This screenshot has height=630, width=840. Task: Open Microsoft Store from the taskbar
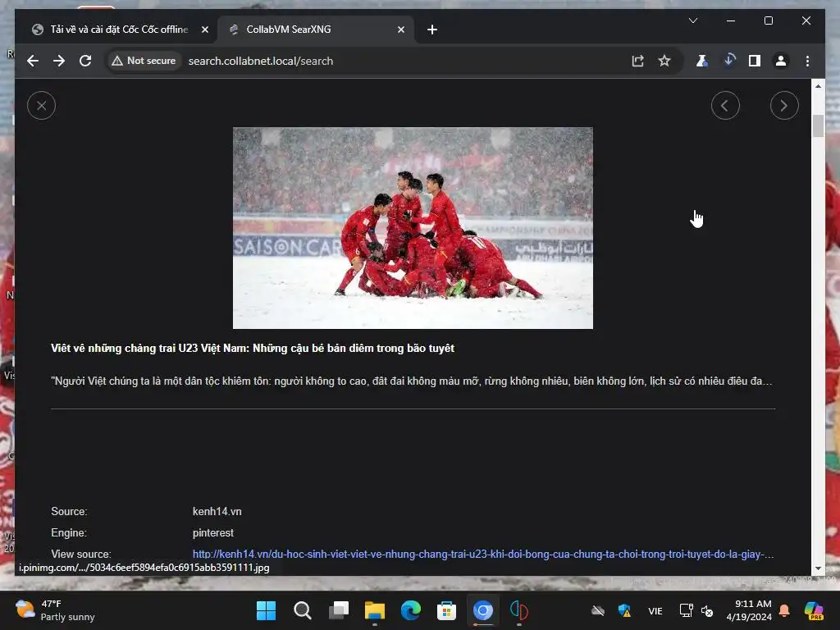click(447, 610)
